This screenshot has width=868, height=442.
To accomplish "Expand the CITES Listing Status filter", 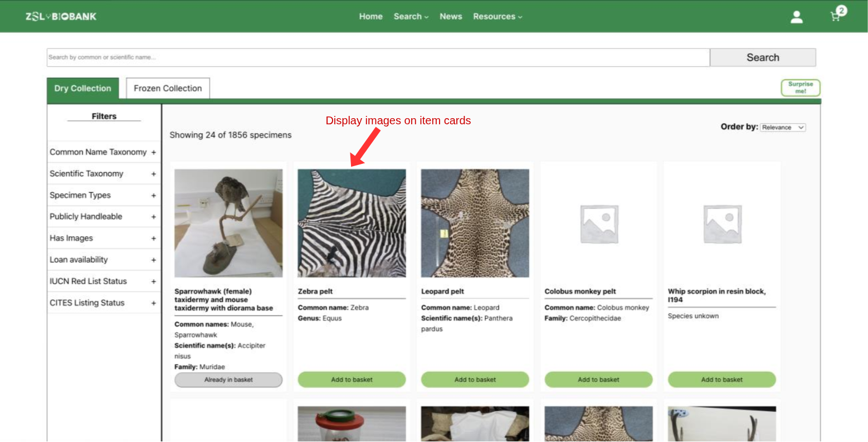I will [104, 303].
